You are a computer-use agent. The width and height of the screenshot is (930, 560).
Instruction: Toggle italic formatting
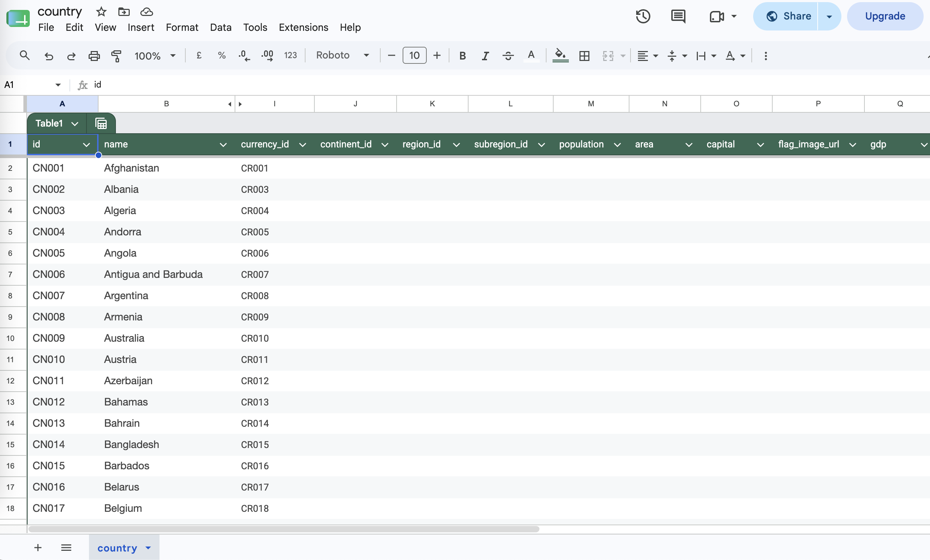pos(485,56)
